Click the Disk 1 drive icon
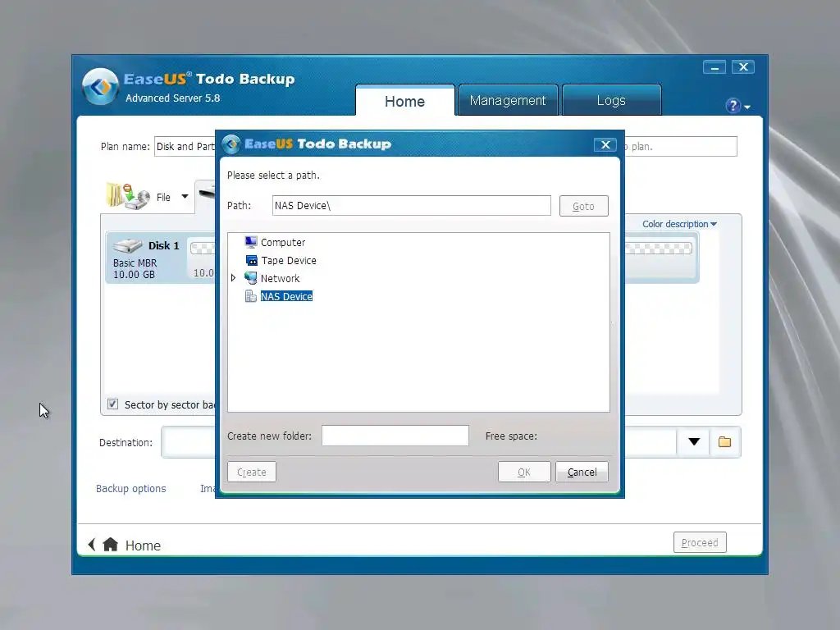Screen dimensions: 840x630 click(x=127, y=246)
